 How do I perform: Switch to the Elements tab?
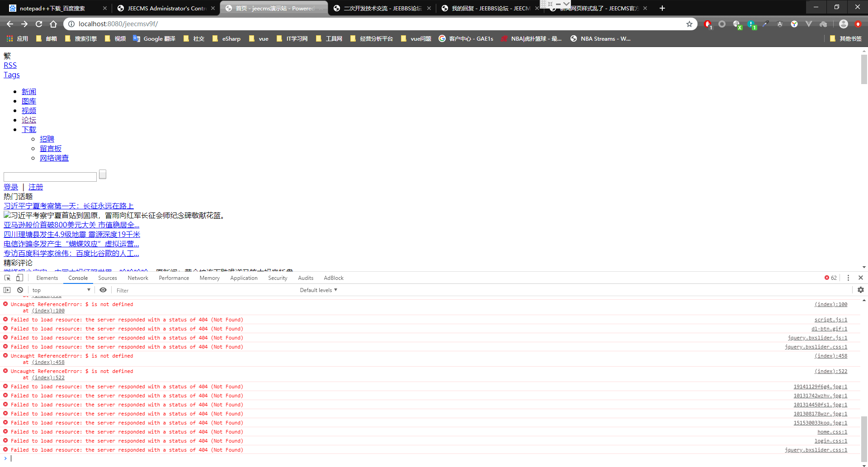point(47,278)
